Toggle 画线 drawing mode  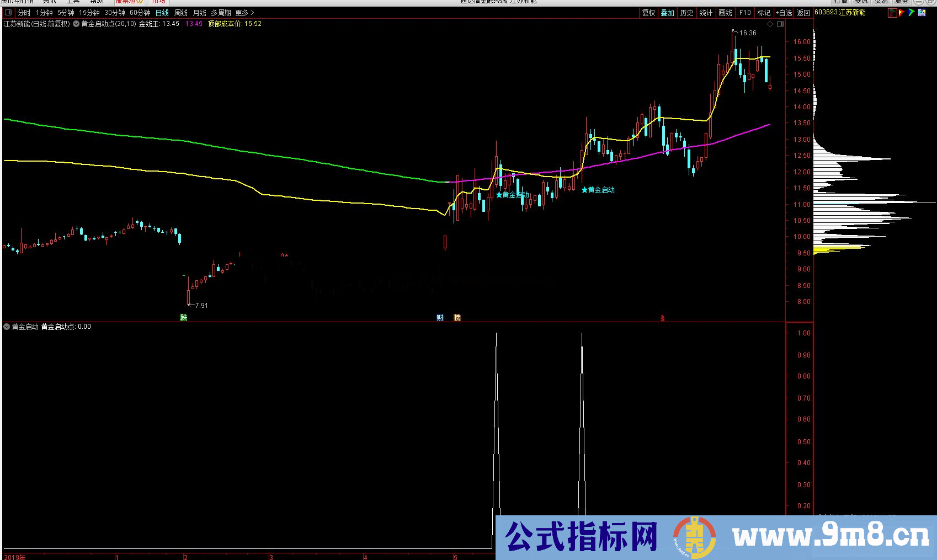(x=725, y=12)
